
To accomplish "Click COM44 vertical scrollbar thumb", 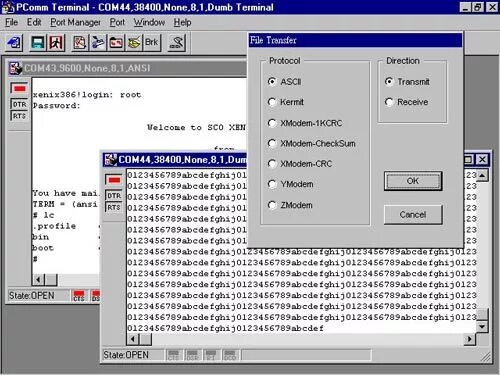I will [482, 314].
